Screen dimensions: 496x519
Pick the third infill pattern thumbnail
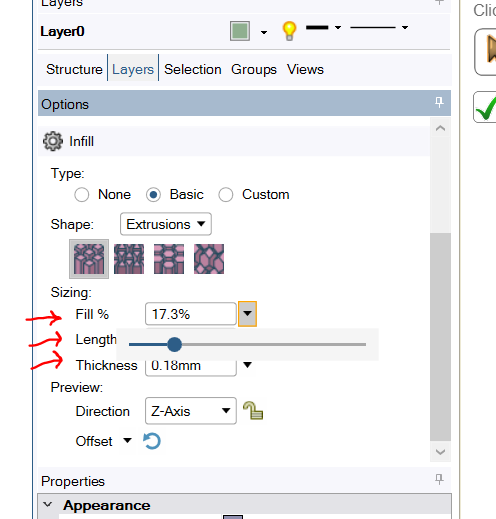pos(169,259)
